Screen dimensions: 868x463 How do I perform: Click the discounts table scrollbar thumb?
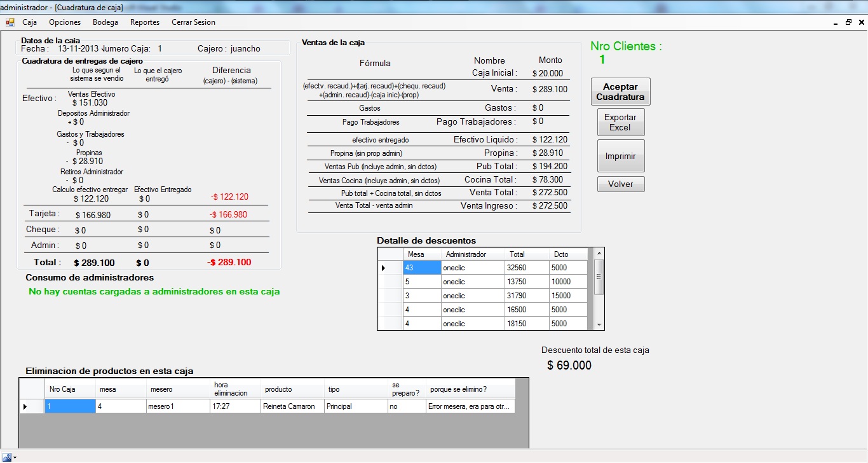[x=599, y=277]
